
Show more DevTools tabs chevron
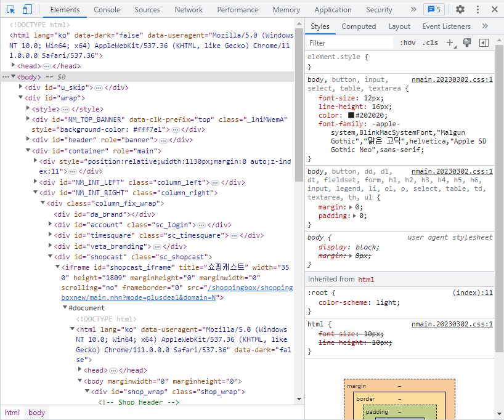pos(413,10)
